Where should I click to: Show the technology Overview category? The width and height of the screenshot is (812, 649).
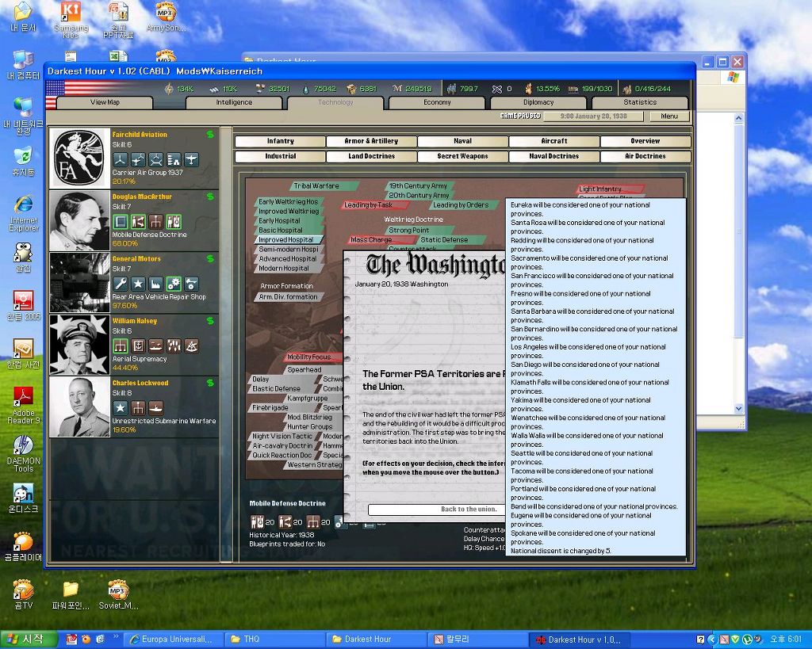tap(645, 141)
